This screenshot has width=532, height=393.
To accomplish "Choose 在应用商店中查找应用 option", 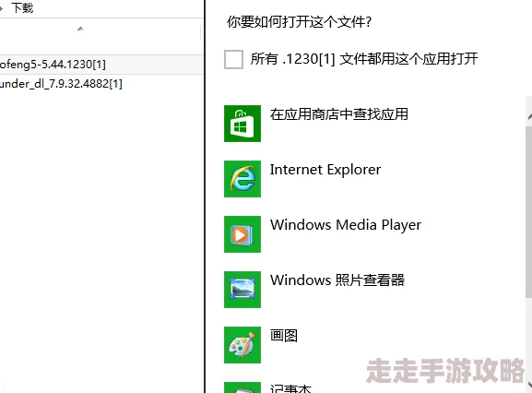I will tap(339, 114).
